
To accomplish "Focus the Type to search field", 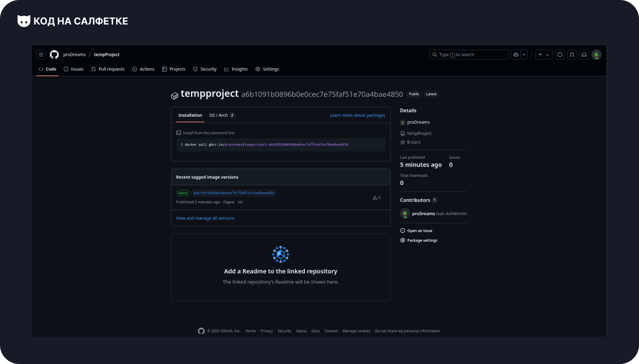I will [469, 55].
